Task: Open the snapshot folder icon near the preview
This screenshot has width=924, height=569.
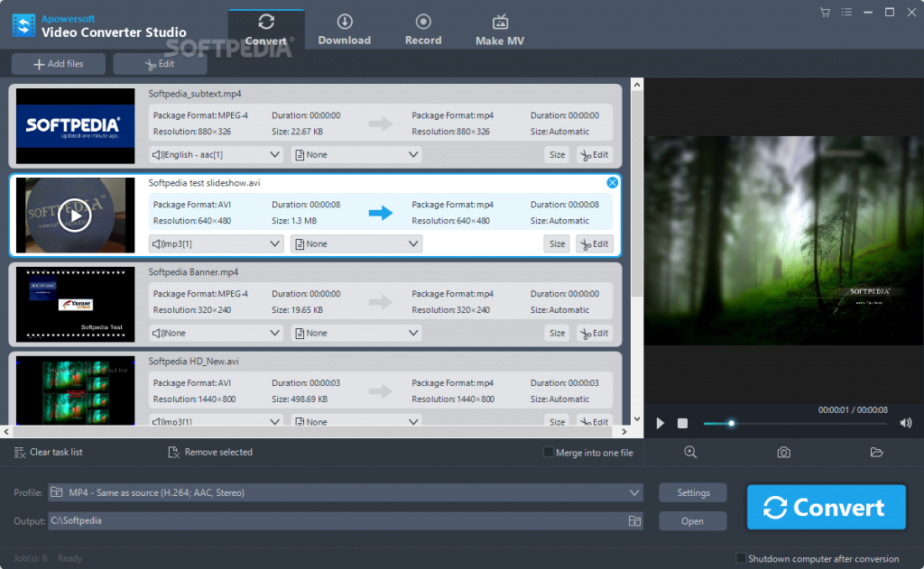Action: pos(876,452)
